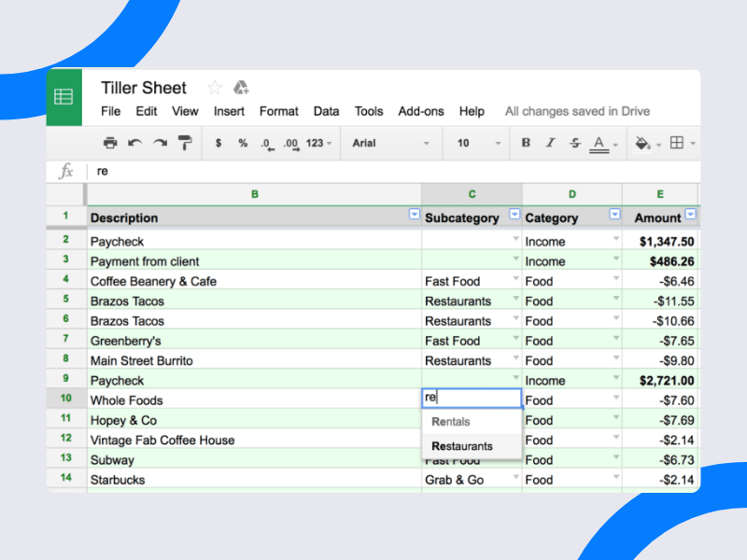
Task: Open the View menu
Action: click(x=185, y=111)
